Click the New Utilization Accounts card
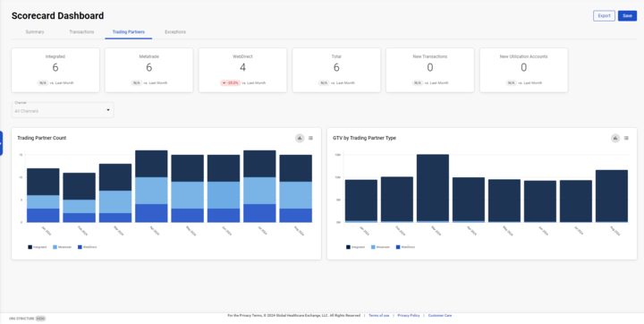The width and height of the screenshot is (644, 324). click(x=523, y=70)
